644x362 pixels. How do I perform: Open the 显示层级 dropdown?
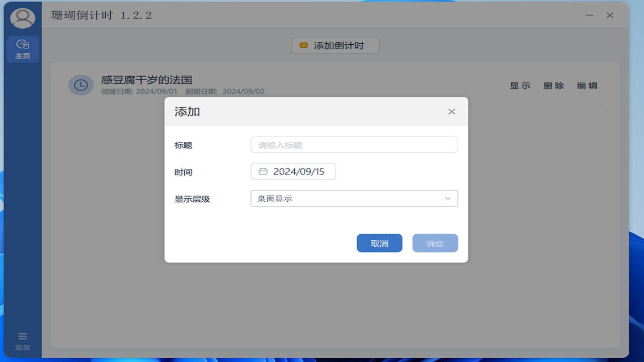tap(354, 198)
